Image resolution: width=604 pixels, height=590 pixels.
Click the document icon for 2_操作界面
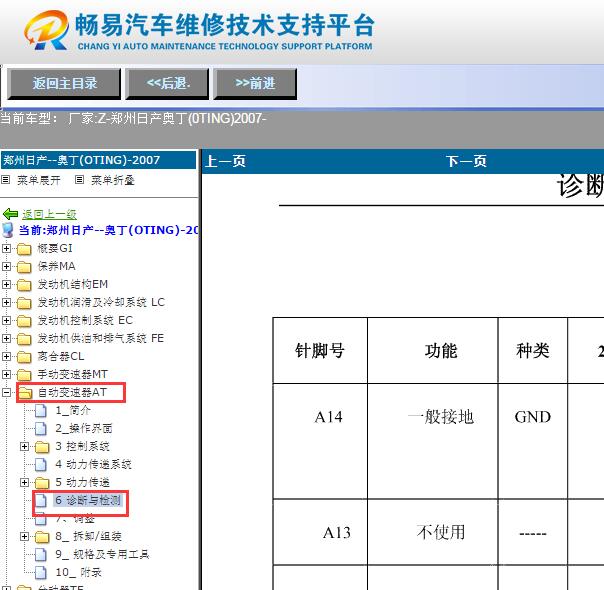(41, 428)
